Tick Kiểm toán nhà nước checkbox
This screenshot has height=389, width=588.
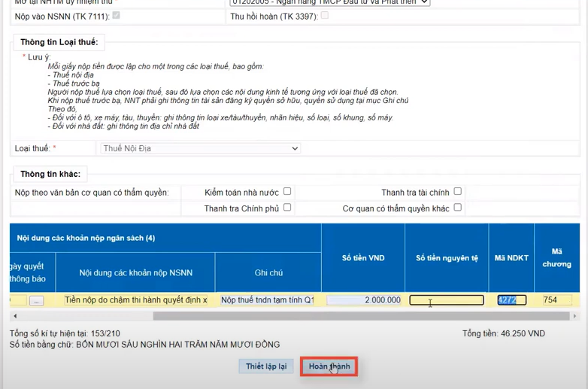pyautogui.click(x=287, y=191)
